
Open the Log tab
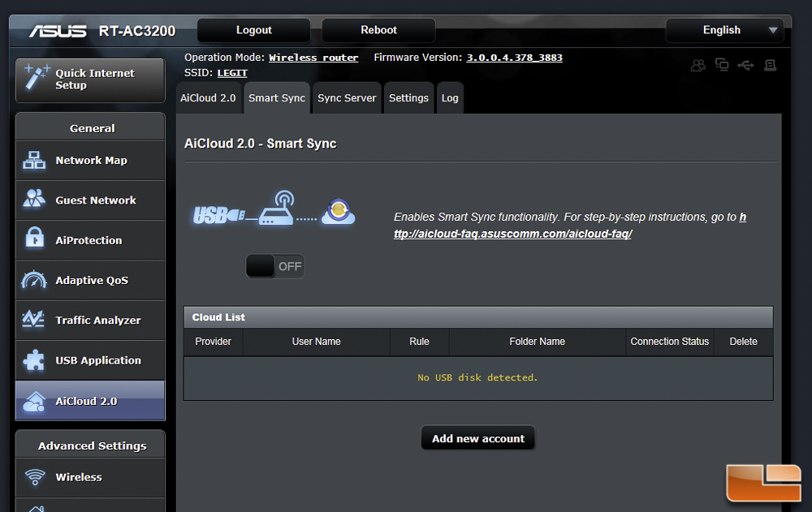450,98
